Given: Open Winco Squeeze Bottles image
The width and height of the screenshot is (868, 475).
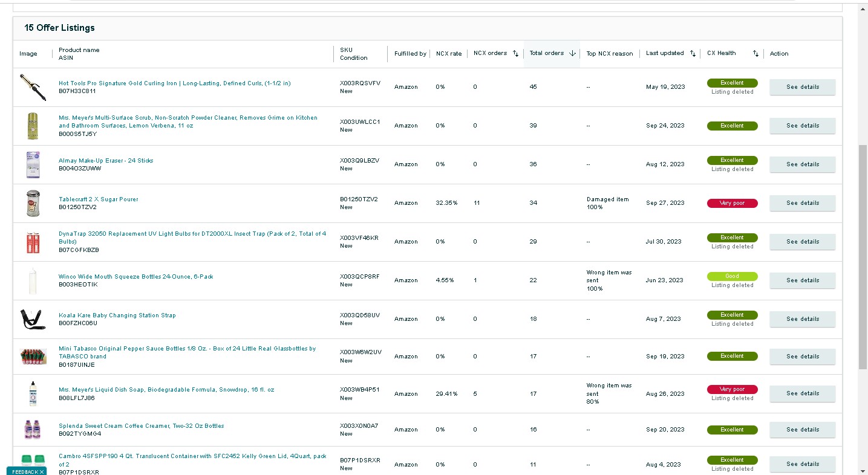Looking at the screenshot, I should [33, 281].
